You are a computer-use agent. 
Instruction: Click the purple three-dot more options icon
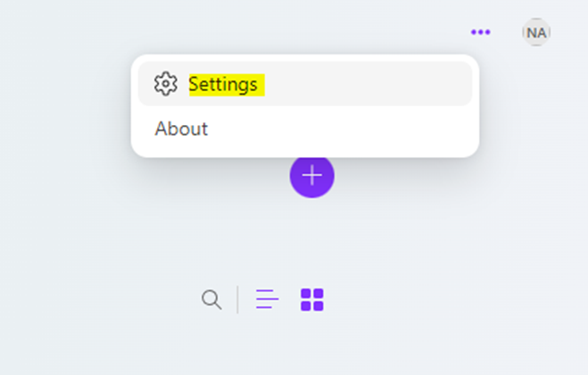point(480,32)
